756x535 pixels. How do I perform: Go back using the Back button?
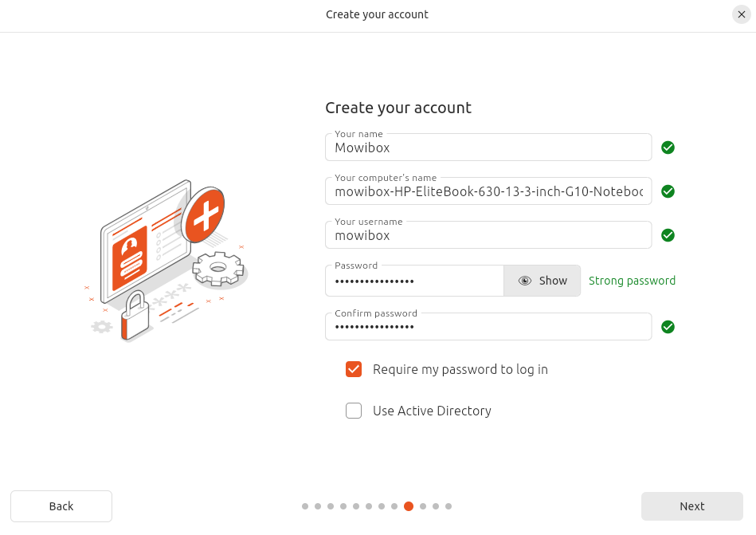(61, 506)
